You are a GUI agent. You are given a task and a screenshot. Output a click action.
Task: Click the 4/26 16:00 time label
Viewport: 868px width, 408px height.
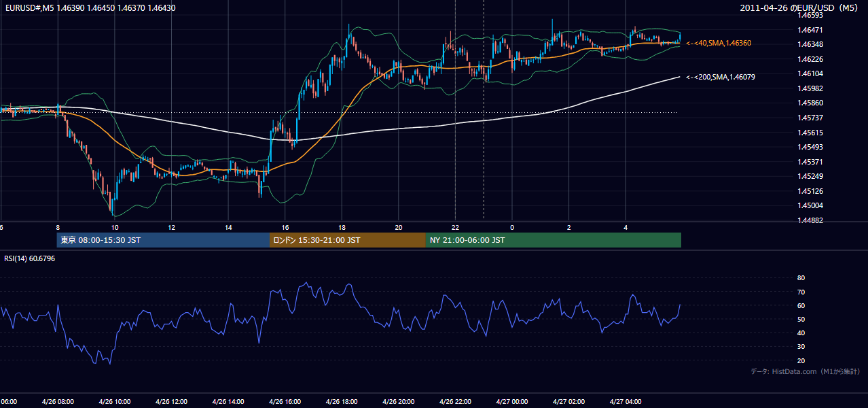(285, 401)
